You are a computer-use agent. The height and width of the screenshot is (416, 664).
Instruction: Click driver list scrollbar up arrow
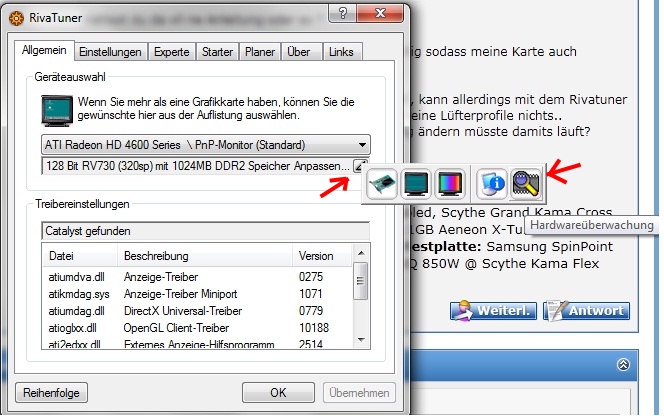point(361,253)
